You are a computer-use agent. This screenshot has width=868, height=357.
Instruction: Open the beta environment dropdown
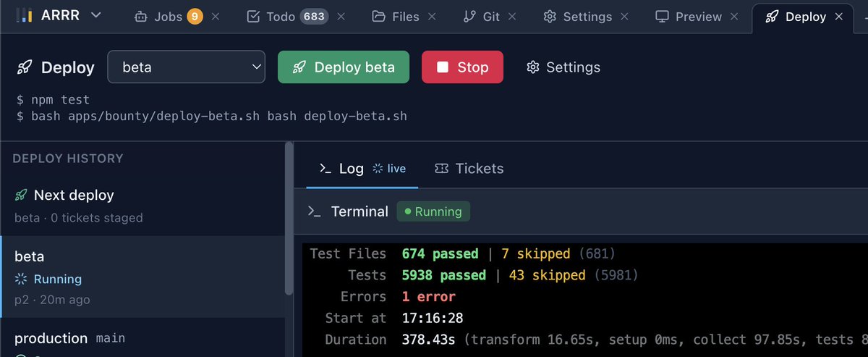point(187,67)
